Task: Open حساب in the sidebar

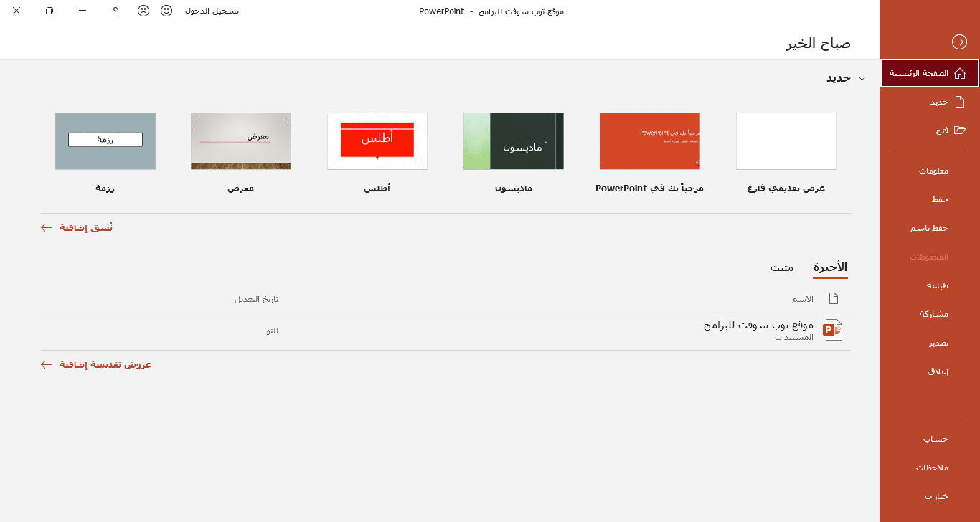Action: (936, 439)
